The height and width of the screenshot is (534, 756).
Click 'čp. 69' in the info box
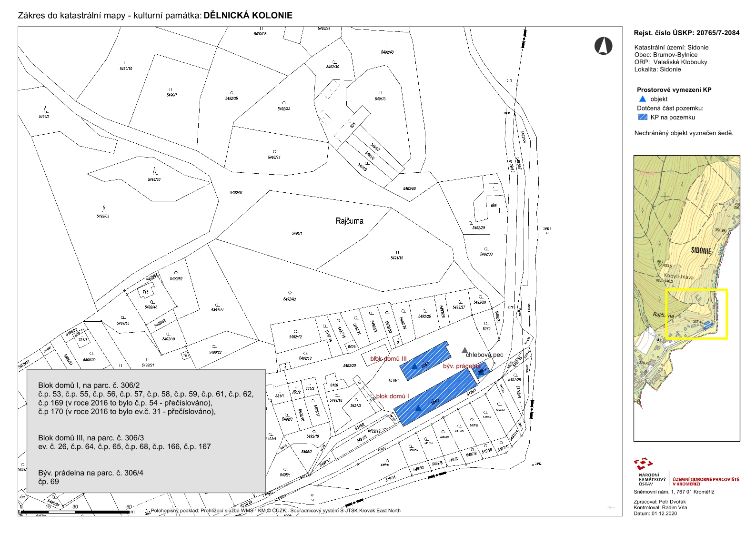[49, 482]
